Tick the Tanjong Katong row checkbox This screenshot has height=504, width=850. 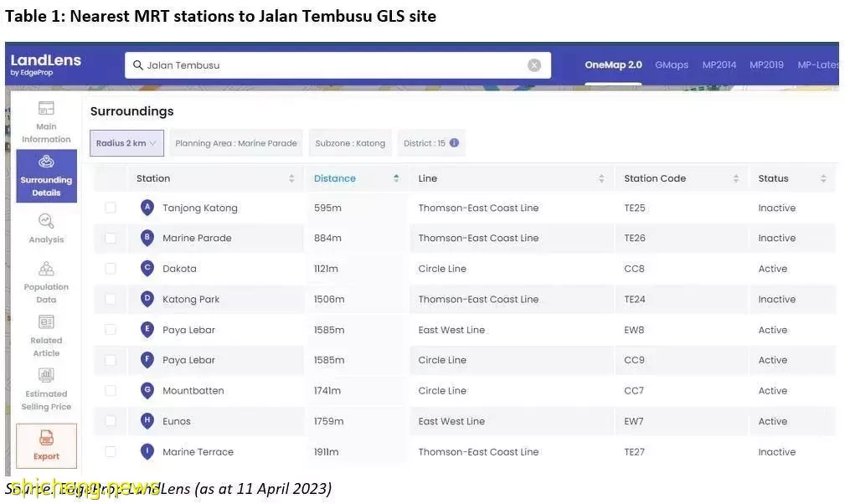[x=111, y=208]
